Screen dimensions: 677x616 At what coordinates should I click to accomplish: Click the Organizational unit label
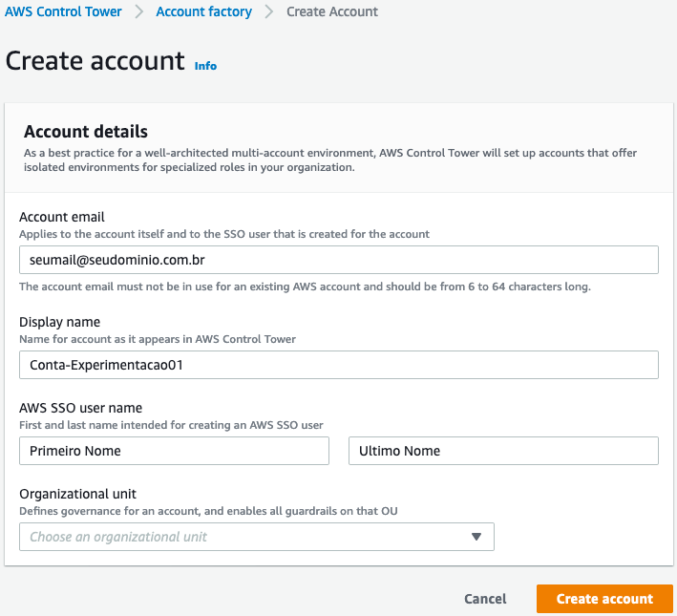77,494
